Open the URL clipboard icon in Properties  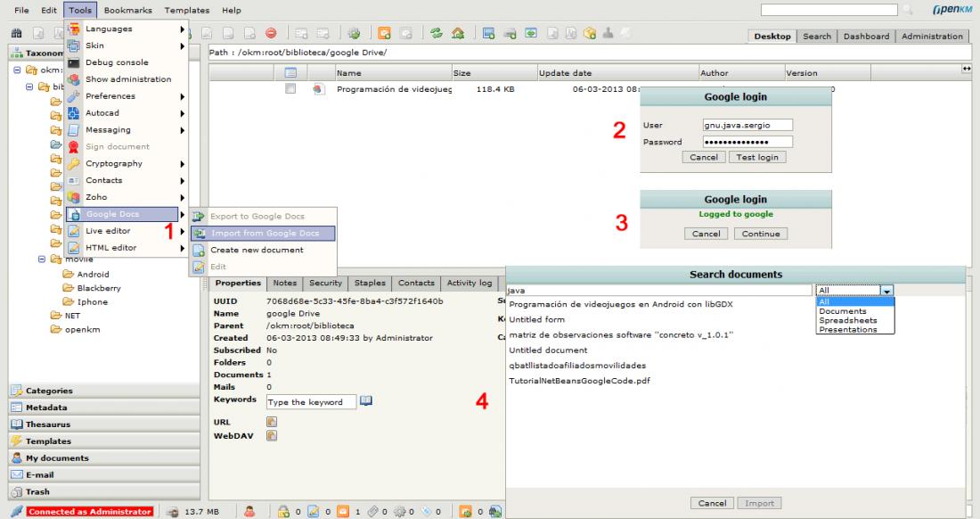click(271, 422)
